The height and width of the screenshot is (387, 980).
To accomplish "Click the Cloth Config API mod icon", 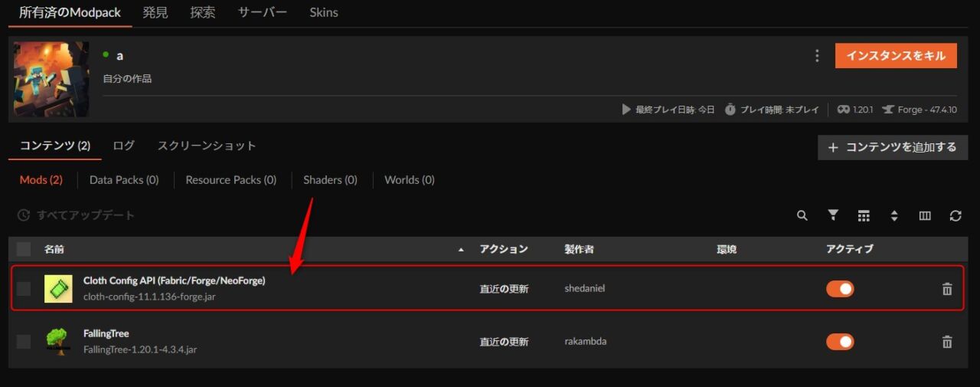I will (x=58, y=288).
